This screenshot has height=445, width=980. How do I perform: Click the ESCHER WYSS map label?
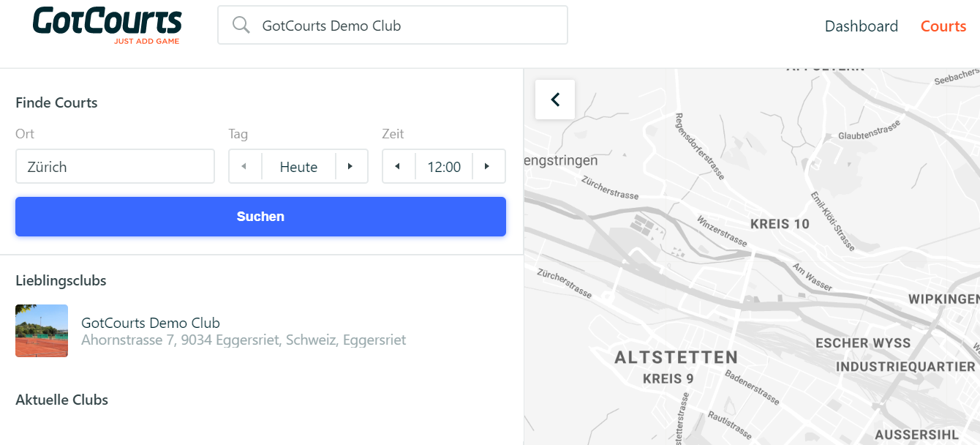(x=863, y=343)
